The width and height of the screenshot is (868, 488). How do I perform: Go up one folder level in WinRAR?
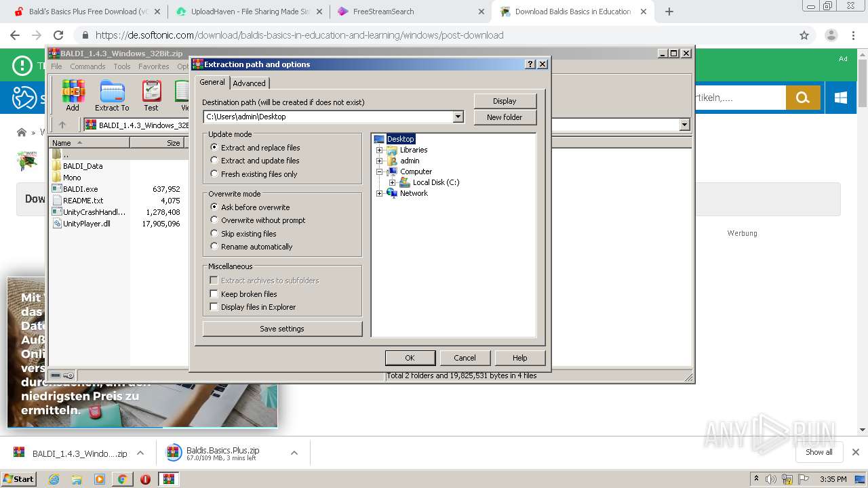62,125
